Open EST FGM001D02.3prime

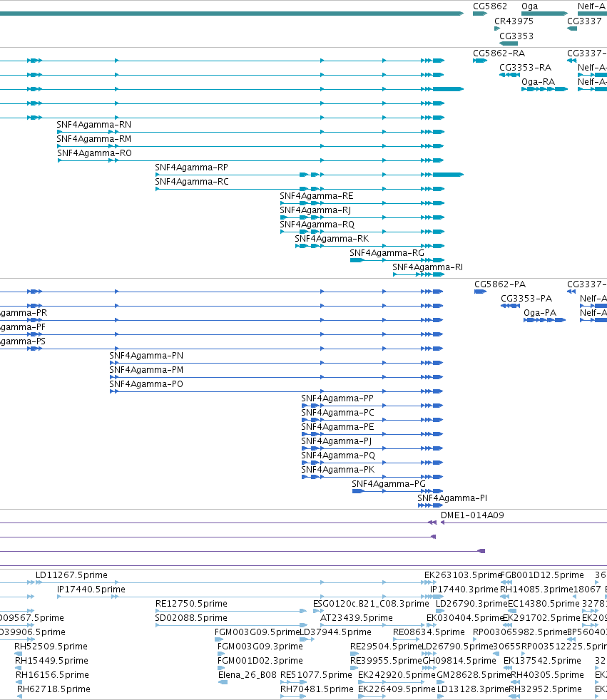(x=260, y=662)
